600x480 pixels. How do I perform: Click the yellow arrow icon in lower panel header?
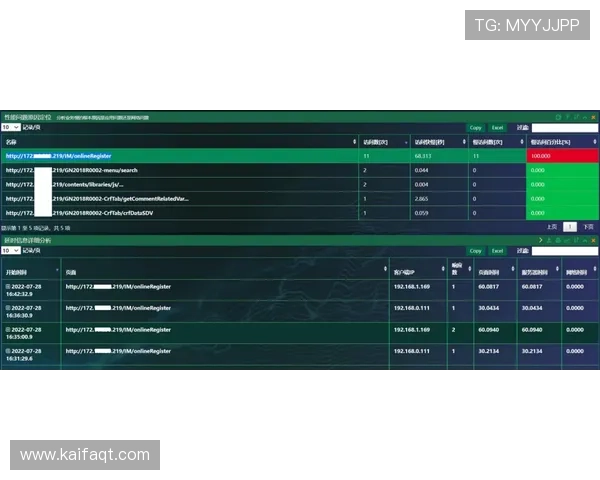pyautogui.click(x=539, y=241)
